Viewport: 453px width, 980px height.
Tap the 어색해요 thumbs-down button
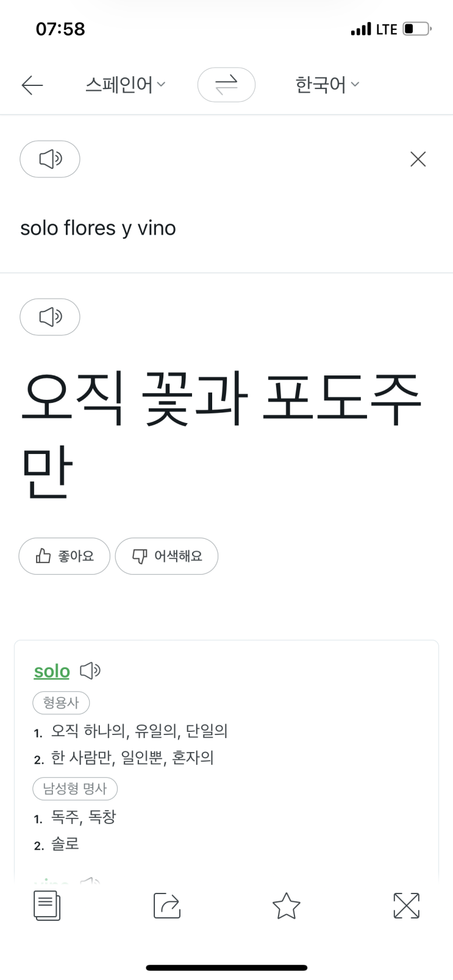tap(166, 556)
